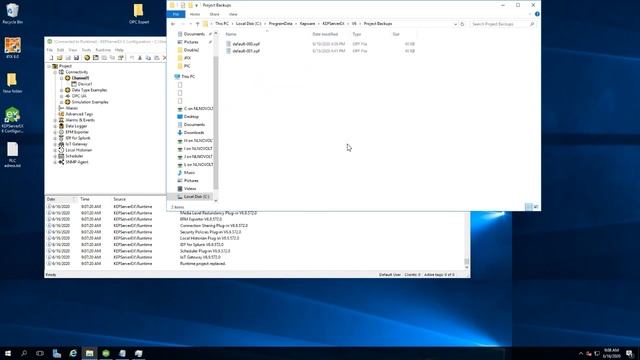This screenshot has width=640, height=360.
Task: Open the Help menu in KEPServerEX
Action: click(119, 50)
